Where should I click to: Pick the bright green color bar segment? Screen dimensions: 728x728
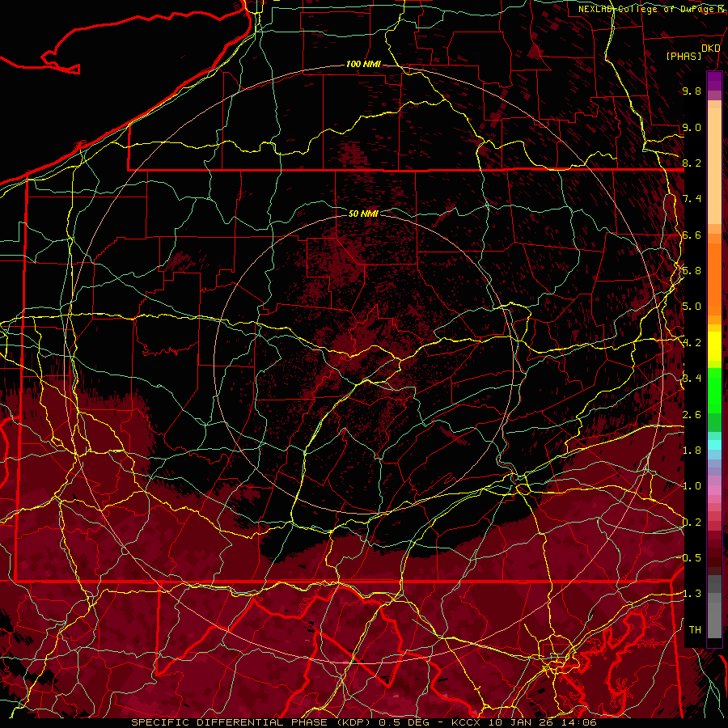[x=714, y=390]
